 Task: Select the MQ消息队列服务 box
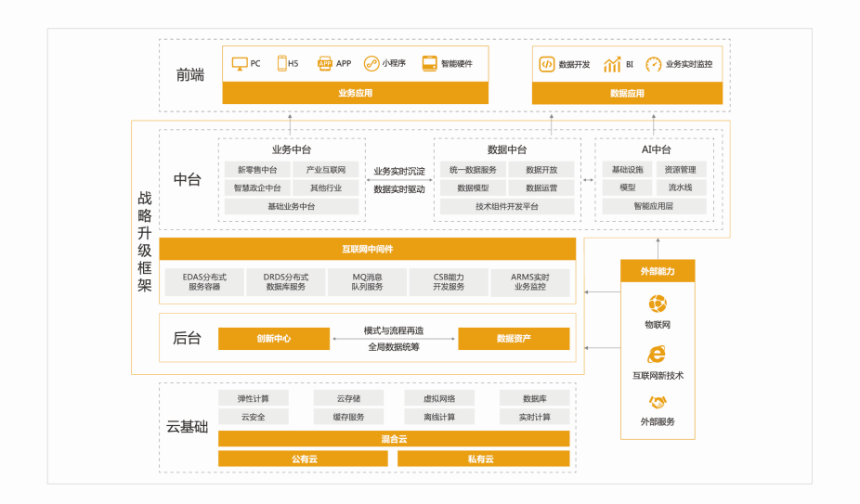pos(368,282)
